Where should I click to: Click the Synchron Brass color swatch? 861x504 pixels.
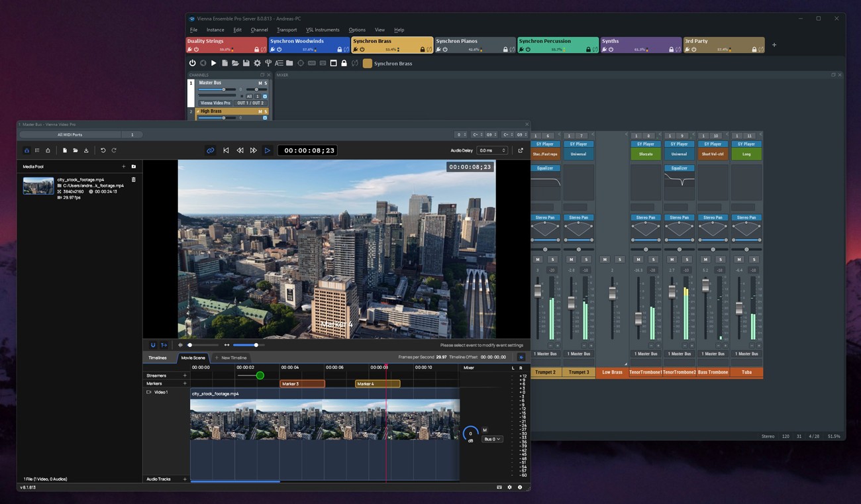tap(367, 64)
